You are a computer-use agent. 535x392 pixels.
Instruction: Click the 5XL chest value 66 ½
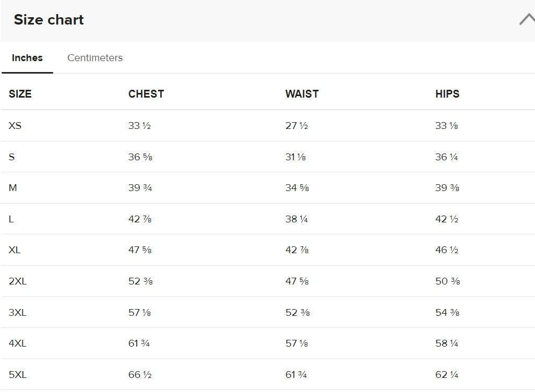pos(140,375)
